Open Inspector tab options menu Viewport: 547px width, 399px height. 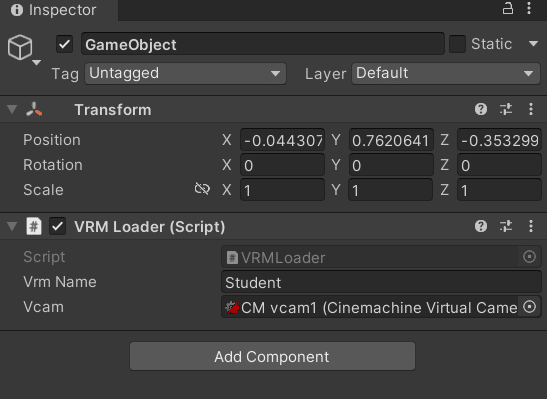529,8
